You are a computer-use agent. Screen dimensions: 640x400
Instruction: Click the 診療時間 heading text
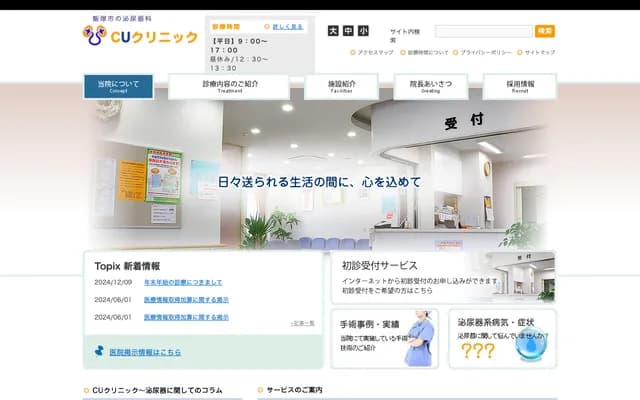pyautogui.click(x=226, y=27)
